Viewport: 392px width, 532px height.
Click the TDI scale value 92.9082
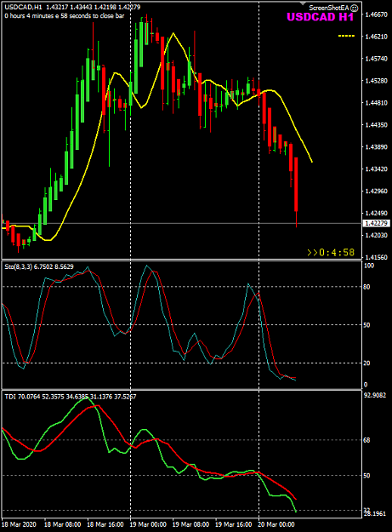tap(374, 396)
